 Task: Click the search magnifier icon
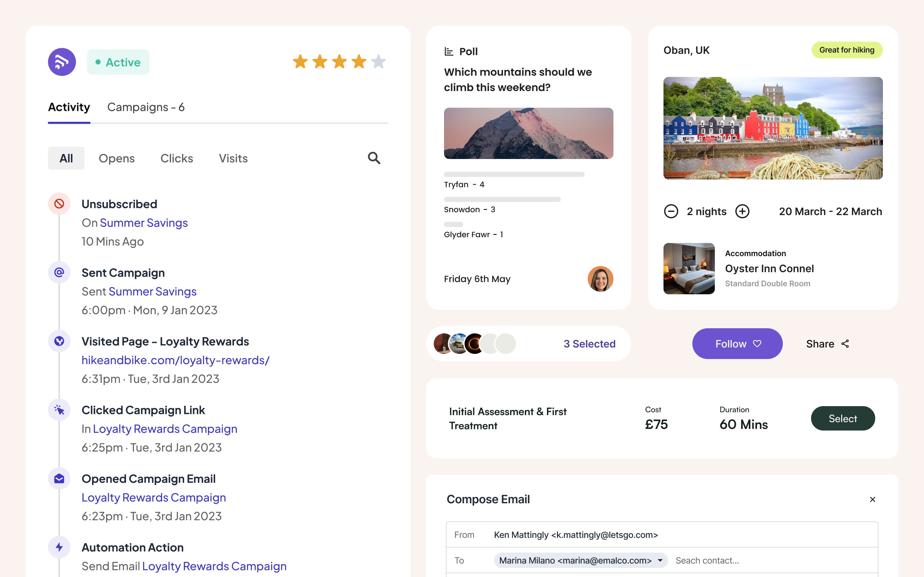pos(374,158)
